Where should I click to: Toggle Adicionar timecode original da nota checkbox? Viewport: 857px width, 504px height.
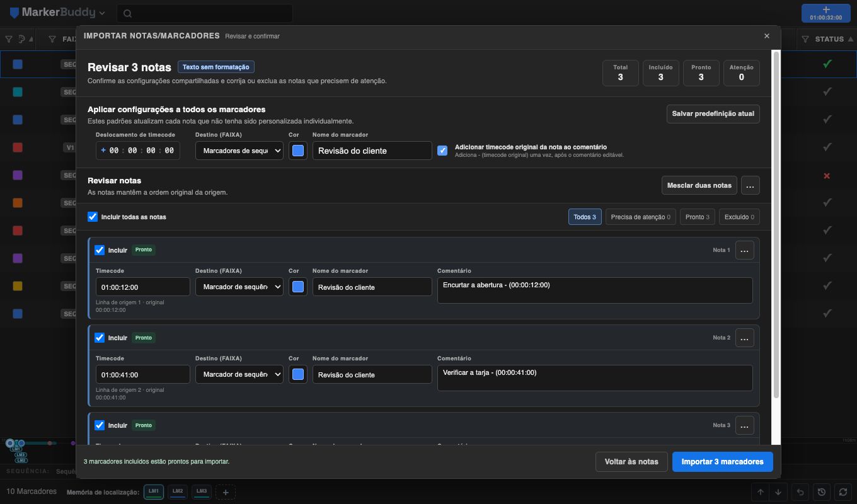click(x=442, y=151)
